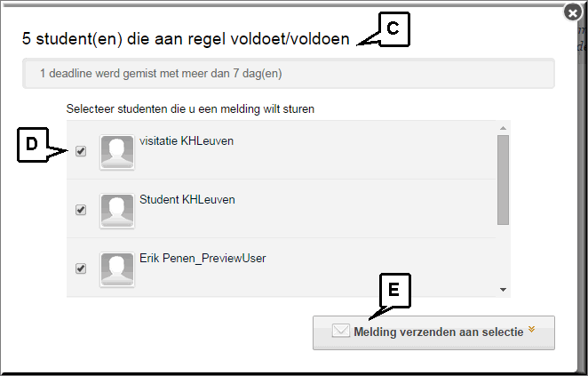Toggle the Erik Penen_PreviewUser checkbox

81,268
